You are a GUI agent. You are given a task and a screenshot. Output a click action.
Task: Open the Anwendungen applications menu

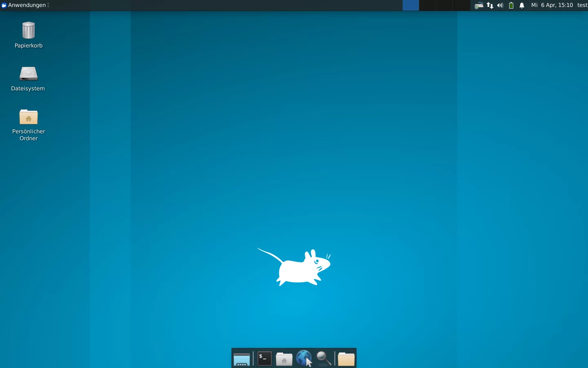coord(25,5)
